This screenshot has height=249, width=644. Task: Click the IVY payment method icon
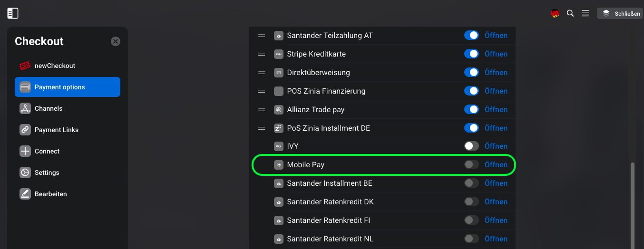pyautogui.click(x=279, y=146)
